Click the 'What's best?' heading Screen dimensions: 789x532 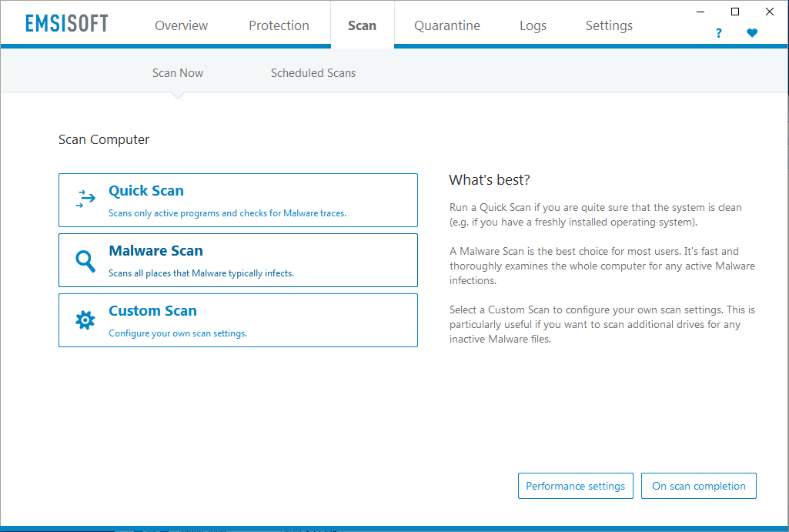(489, 180)
